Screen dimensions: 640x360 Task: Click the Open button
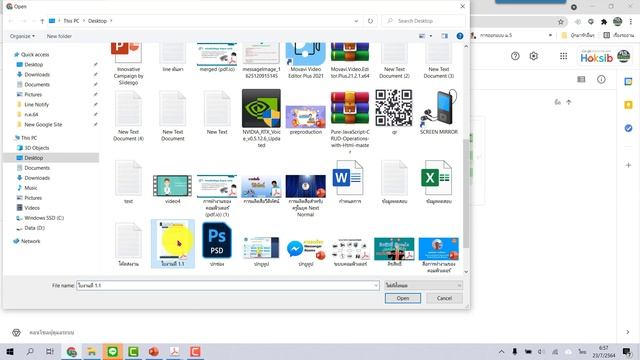coord(402,298)
